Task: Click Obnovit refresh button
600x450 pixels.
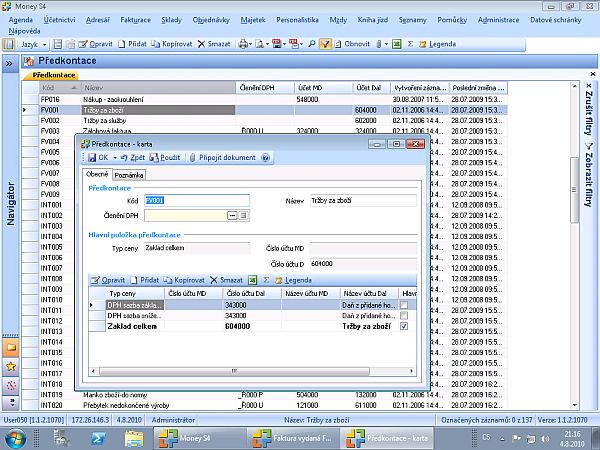Action: (x=352, y=44)
